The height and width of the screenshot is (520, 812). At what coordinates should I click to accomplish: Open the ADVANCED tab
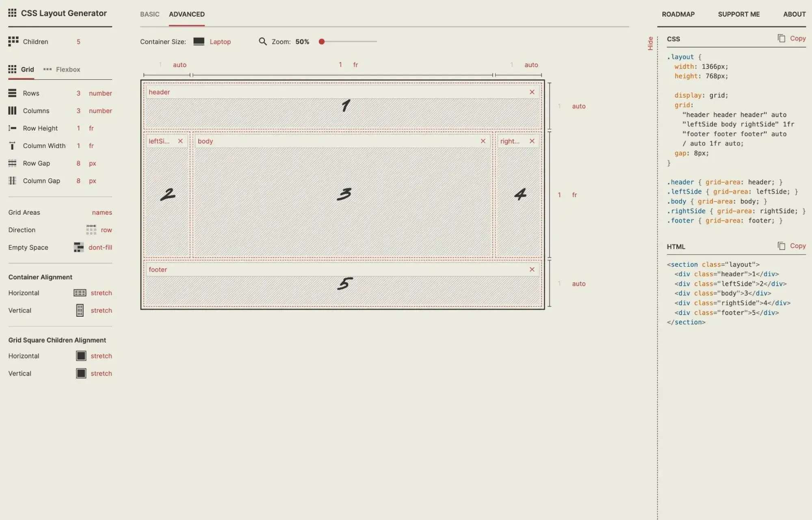[x=187, y=14]
